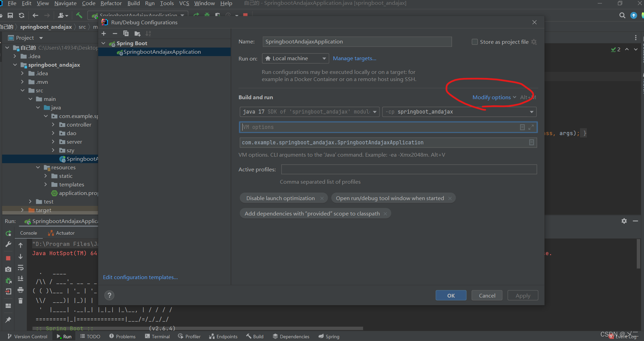Click the Store as project file gear
Screen dimensions: 644x341
[x=534, y=42]
